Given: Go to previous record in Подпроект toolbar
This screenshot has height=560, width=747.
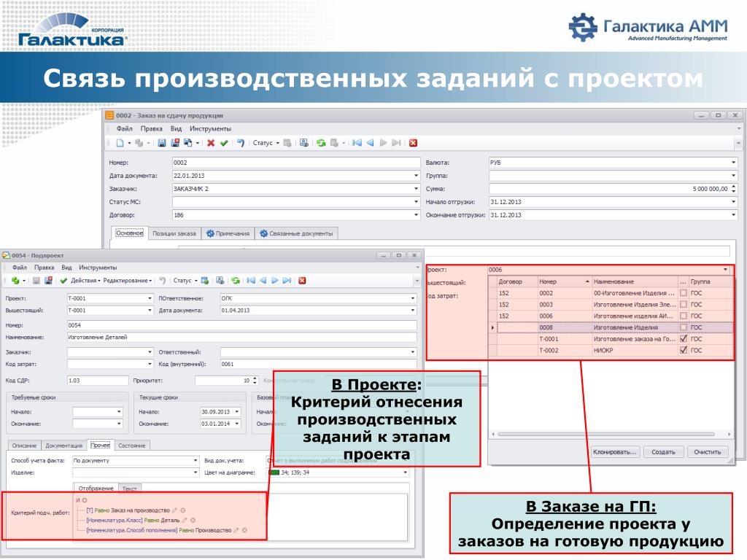Looking at the screenshot, I should [263, 281].
